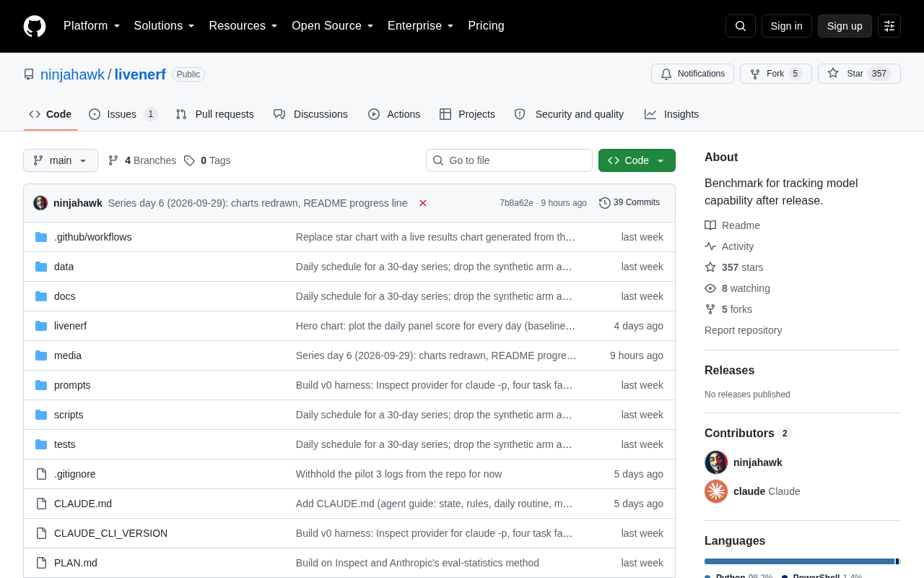Expand the Enterprise menu
This screenshot has height=578, width=924.
point(421,26)
